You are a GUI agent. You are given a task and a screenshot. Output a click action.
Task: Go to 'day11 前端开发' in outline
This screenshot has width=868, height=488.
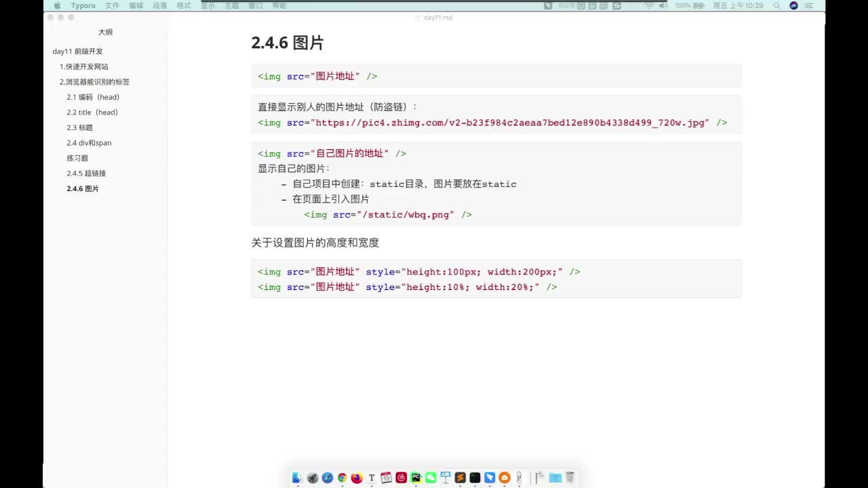point(77,52)
